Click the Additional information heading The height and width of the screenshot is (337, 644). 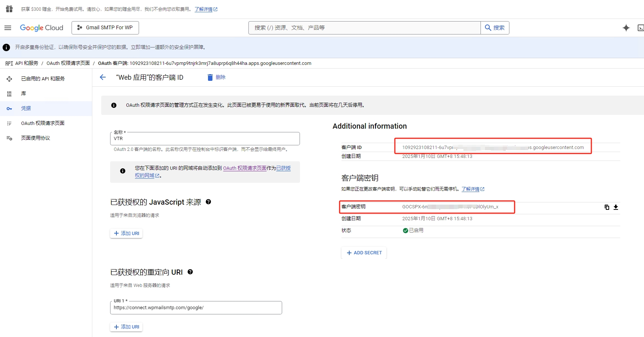pos(370,126)
